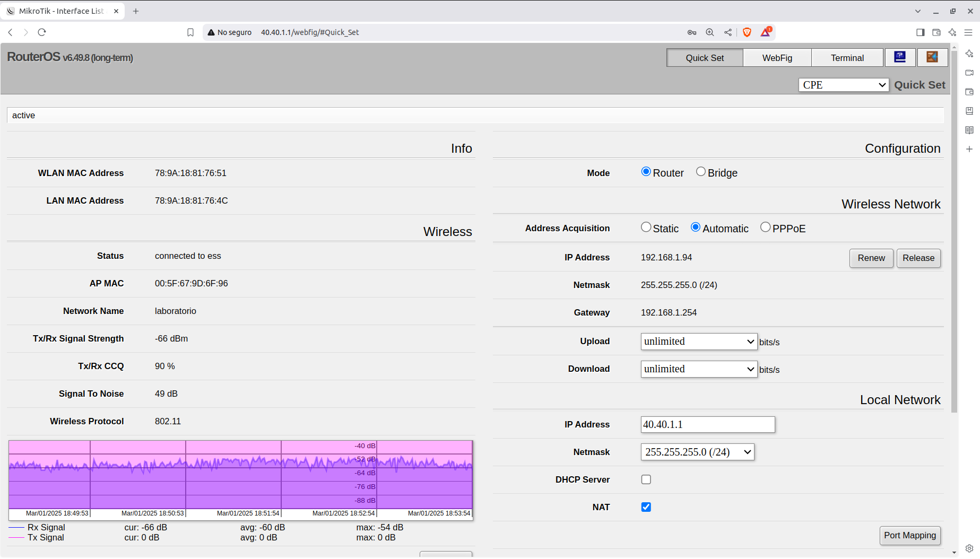
Task: Go back to previous page
Action: [x=10, y=32]
